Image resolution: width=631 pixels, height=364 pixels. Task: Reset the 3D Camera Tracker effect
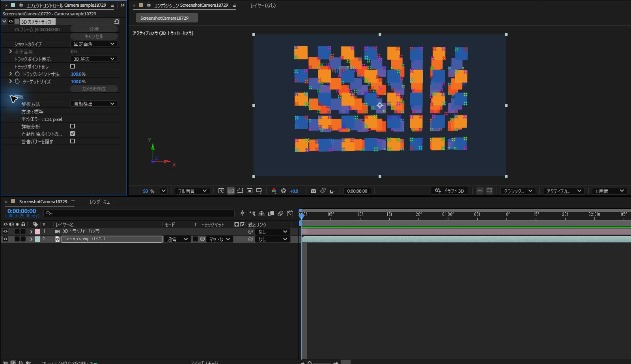(117, 22)
